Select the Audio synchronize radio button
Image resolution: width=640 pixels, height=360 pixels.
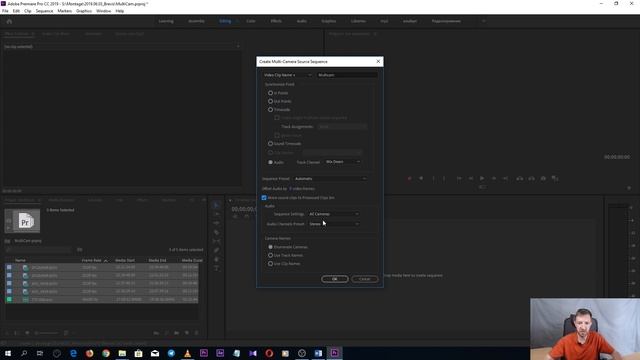click(x=270, y=162)
